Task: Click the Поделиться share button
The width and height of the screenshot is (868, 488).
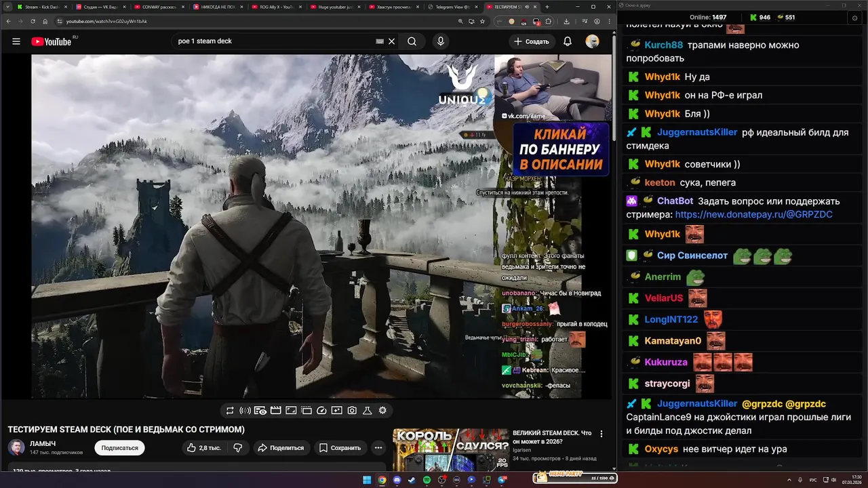Action: [x=281, y=448]
